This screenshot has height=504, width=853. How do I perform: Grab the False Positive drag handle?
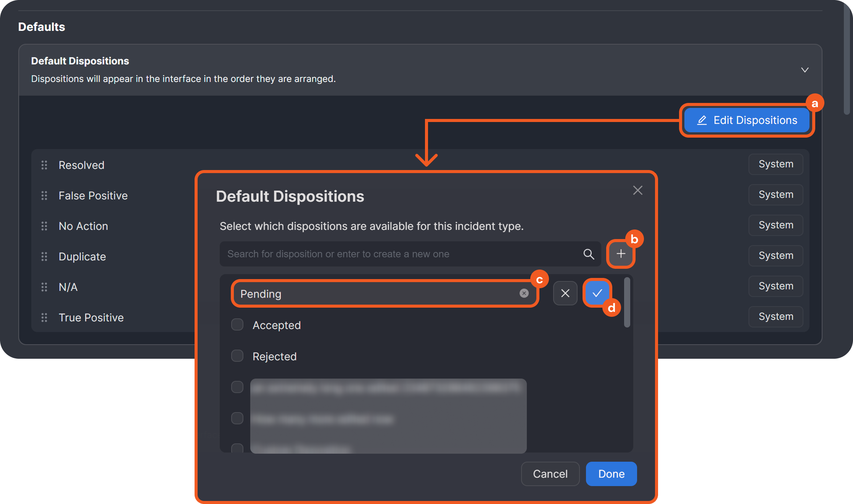pyautogui.click(x=44, y=196)
